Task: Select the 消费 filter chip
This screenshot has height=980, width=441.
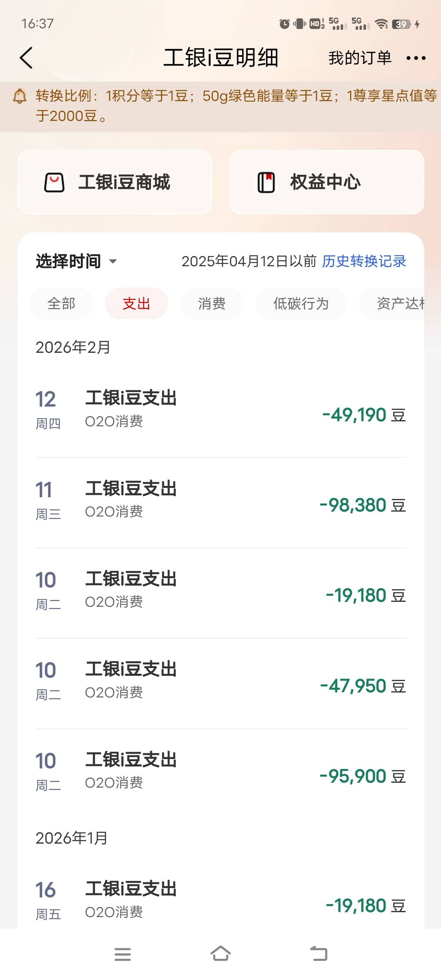Action: pos(212,303)
